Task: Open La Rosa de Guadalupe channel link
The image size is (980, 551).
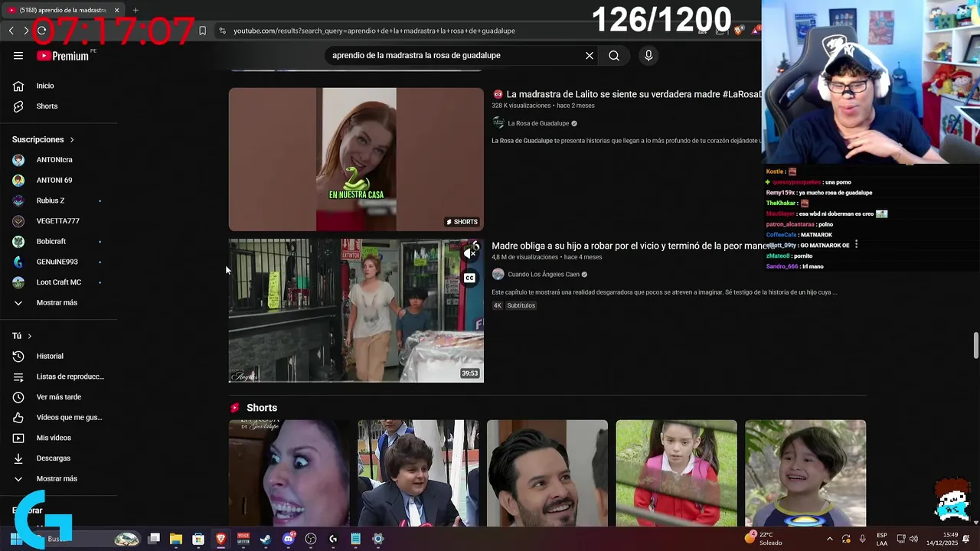Action: (x=538, y=123)
